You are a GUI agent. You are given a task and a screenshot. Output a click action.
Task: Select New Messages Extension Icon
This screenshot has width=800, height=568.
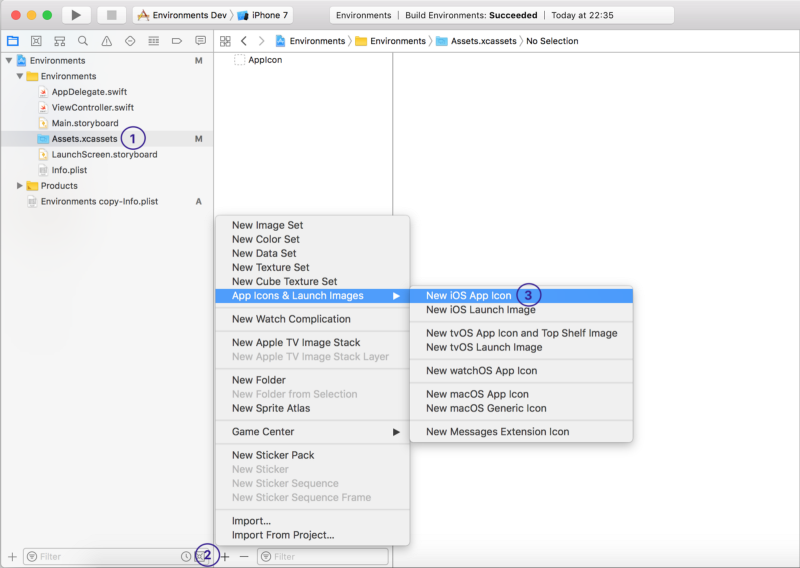(x=521, y=432)
